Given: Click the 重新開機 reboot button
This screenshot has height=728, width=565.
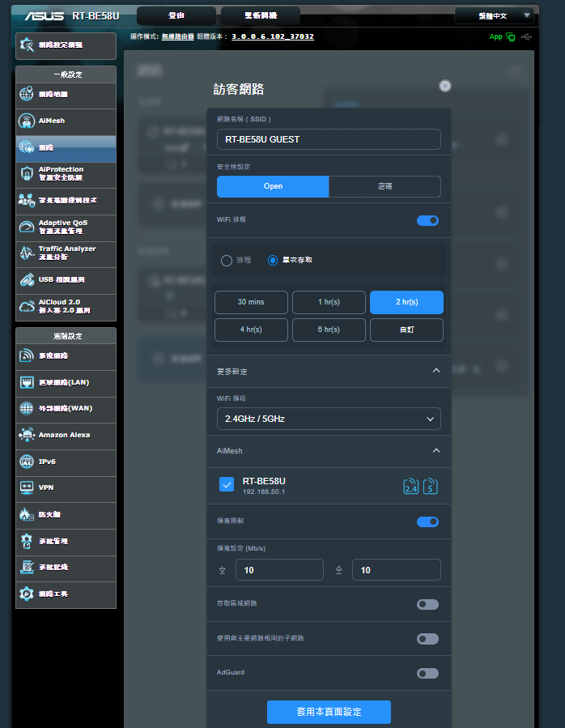Looking at the screenshot, I should pos(261,15).
